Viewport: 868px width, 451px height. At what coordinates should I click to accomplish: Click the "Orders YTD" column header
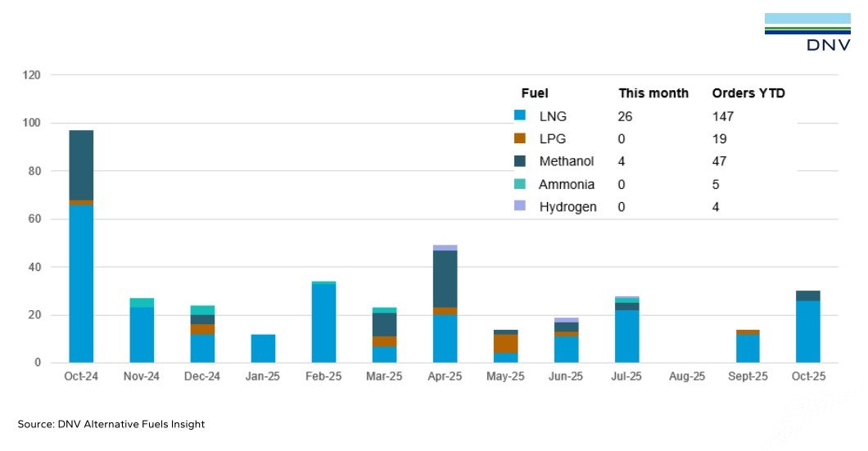pyautogui.click(x=748, y=93)
